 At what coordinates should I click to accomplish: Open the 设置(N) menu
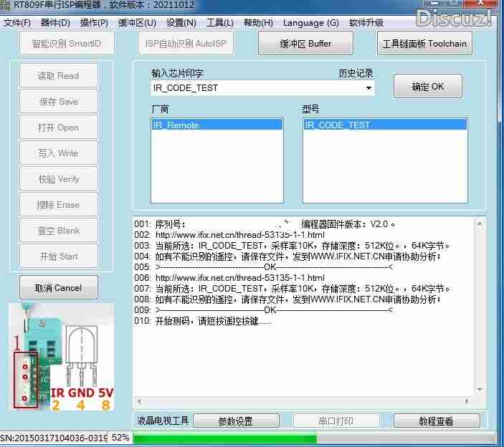tap(181, 23)
